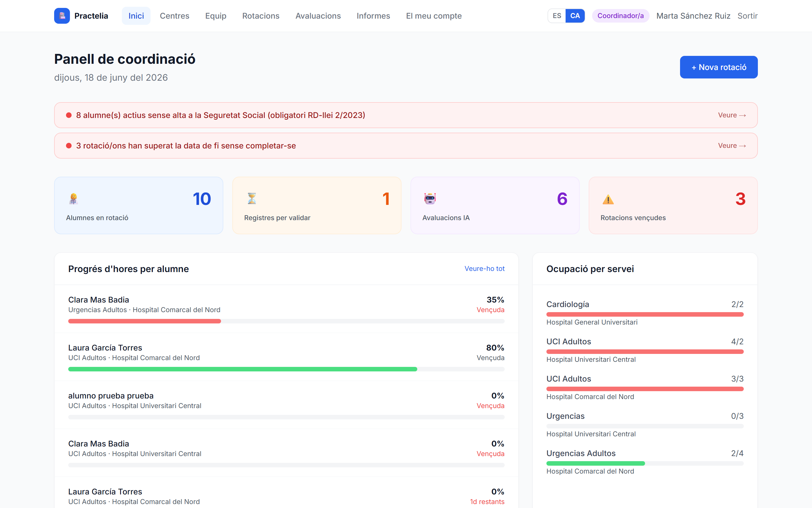Open the Registres per validar card
Image resolution: width=812 pixels, height=508 pixels.
[317, 205]
